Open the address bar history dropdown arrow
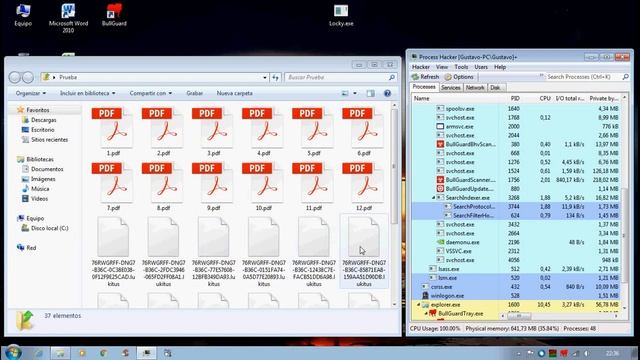Viewport: 640px width, 360px height. coord(265,77)
